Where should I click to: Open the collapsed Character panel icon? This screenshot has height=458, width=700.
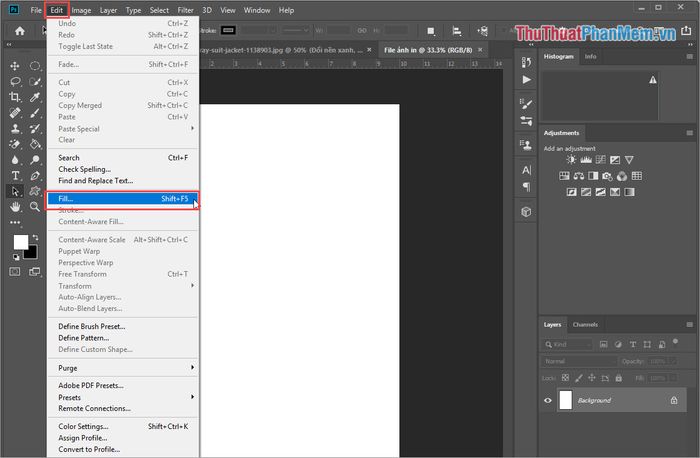[x=527, y=170]
